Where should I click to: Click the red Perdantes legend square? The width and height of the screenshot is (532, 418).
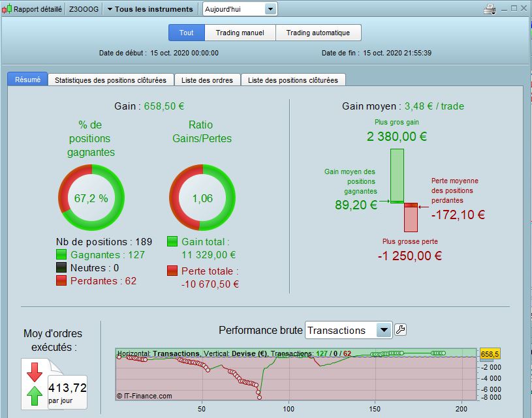point(61,280)
